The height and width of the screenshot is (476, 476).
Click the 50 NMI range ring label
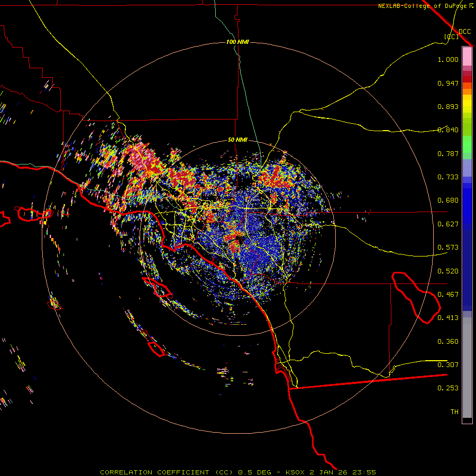pyautogui.click(x=237, y=140)
